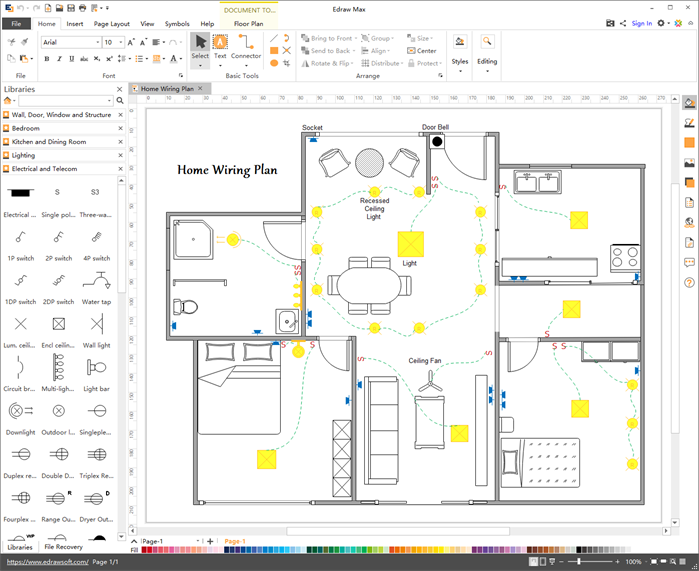The height and width of the screenshot is (571, 699).
Task: Expand the font size dropdown
Action: pos(121,43)
